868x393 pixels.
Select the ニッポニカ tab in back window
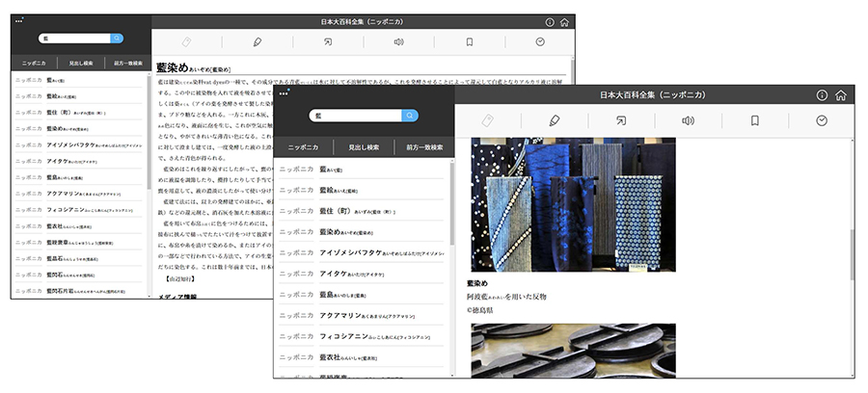tap(34, 63)
